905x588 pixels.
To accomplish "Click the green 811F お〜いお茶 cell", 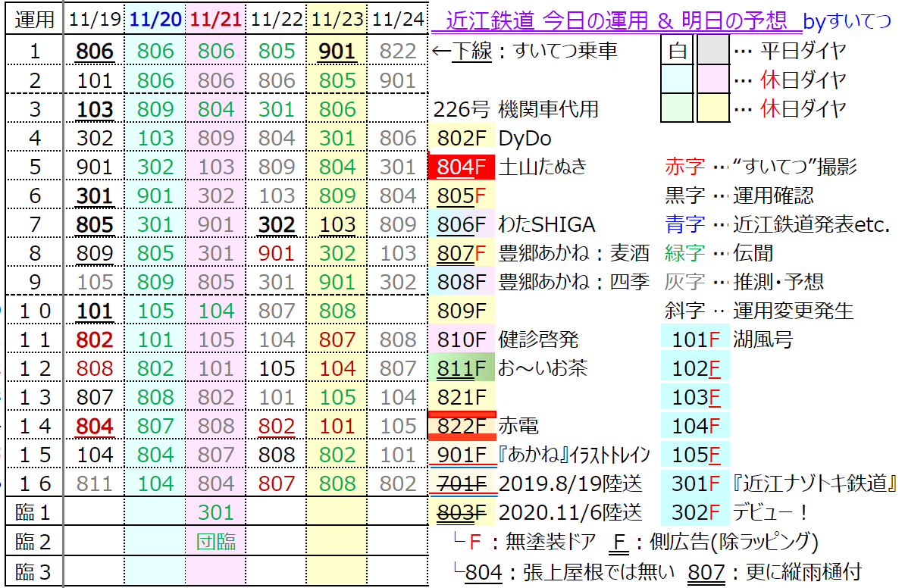I will coord(462,368).
